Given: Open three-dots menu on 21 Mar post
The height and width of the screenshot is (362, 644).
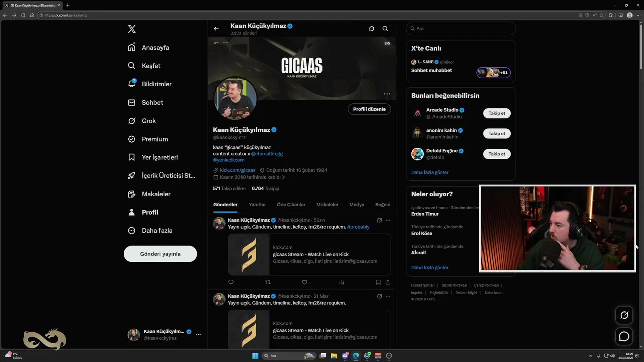Looking at the screenshot, I should coord(388,296).
